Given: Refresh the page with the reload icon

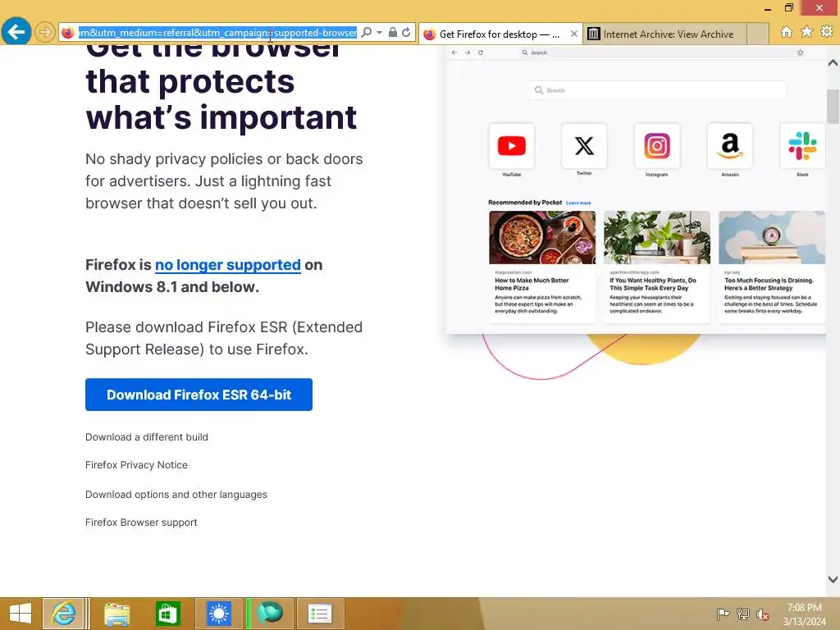Looking at the screenshot, I should [x=406, y=33].
